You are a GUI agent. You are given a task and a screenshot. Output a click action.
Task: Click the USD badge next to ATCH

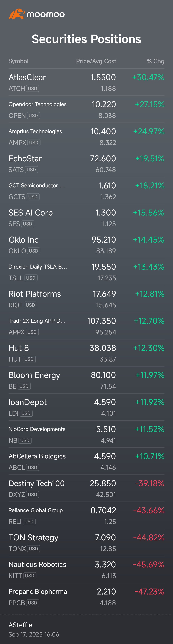pos(33,89)
